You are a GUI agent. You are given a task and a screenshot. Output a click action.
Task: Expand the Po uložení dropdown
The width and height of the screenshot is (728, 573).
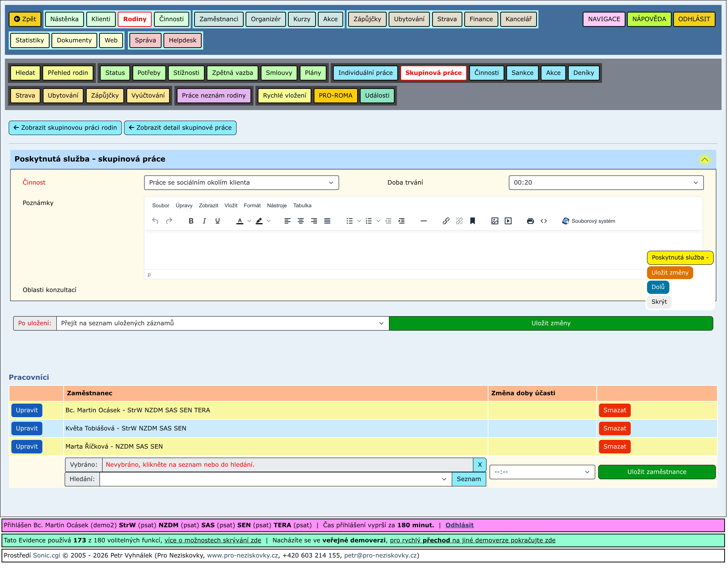pyautogui.click(x=222, y=323)
